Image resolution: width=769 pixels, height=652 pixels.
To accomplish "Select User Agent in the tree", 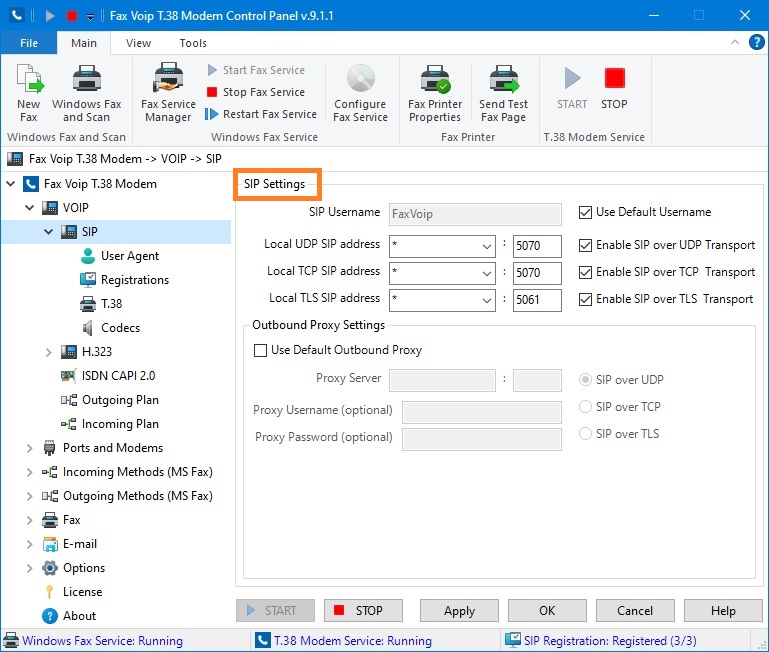I will (x=120, y=256).
